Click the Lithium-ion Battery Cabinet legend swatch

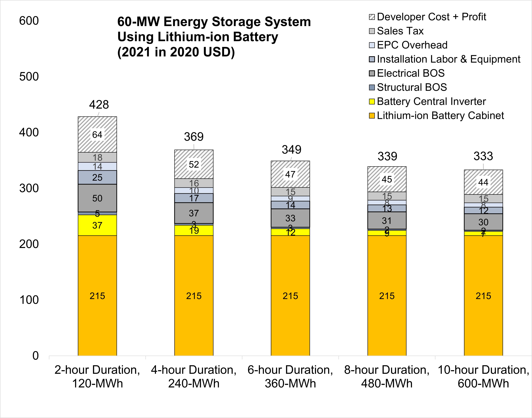(372, 116)
